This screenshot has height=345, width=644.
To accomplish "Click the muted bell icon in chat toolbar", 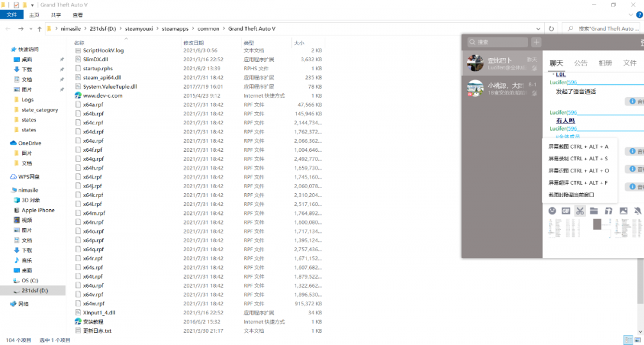I will tap(637, 210).
